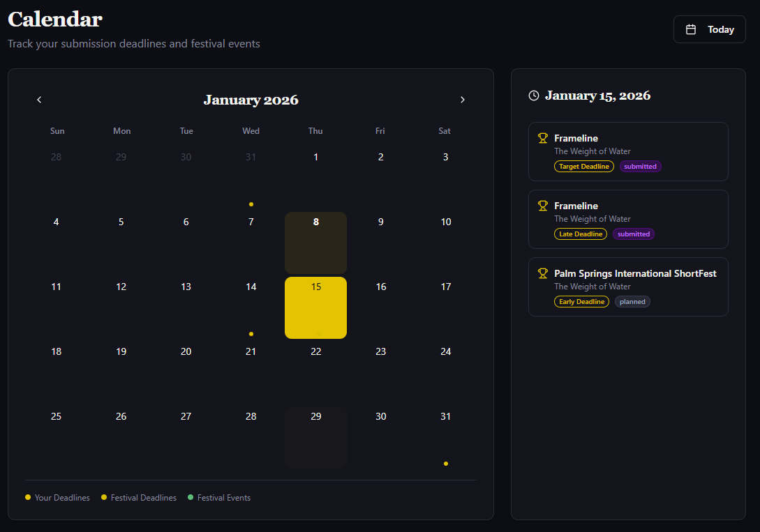The width and height of the screenshot is (760, 532).
Task: Select January 23 on the calendar
Action: point(380,373)
